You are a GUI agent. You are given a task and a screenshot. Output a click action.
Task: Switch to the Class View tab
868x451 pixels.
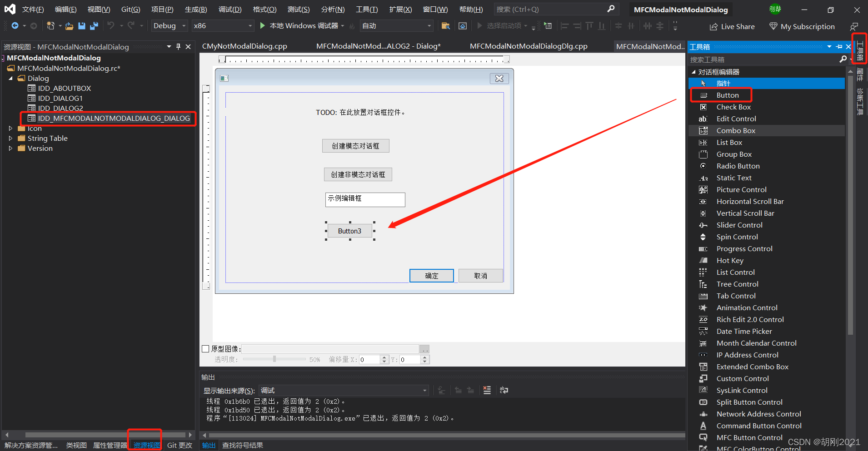[76, 446]
